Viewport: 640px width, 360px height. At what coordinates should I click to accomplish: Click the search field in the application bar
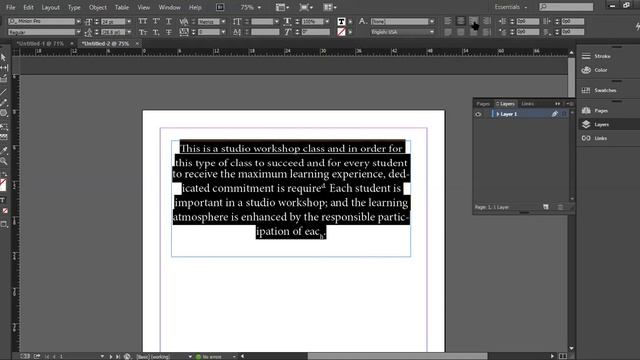pyautogui.click(x=566, y=7)
